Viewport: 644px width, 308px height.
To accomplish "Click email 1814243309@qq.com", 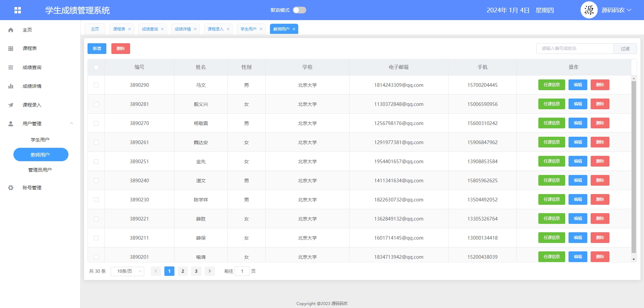I will point(399,85).
